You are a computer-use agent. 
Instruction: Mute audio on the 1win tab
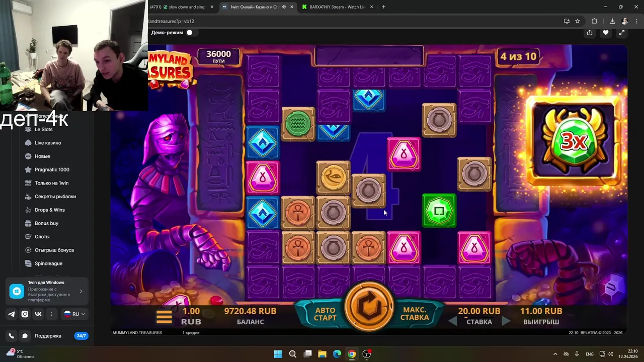pyautogui.click(x=284, y=7)
